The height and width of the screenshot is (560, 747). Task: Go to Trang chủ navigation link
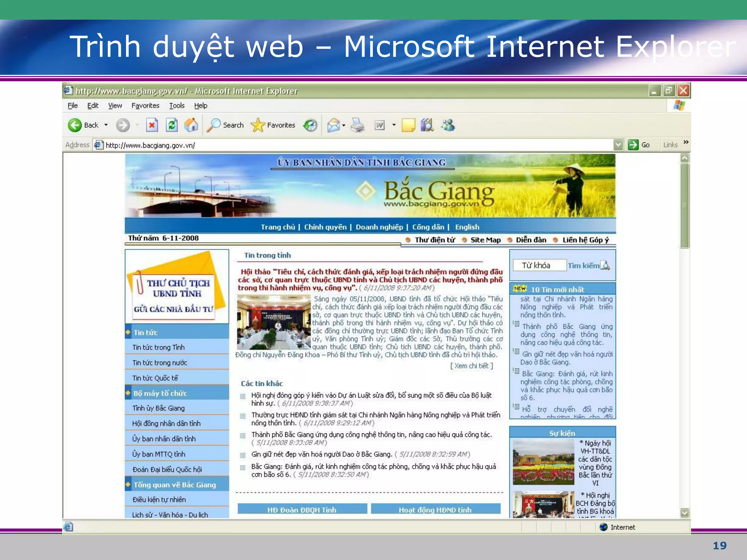[278, 227]
